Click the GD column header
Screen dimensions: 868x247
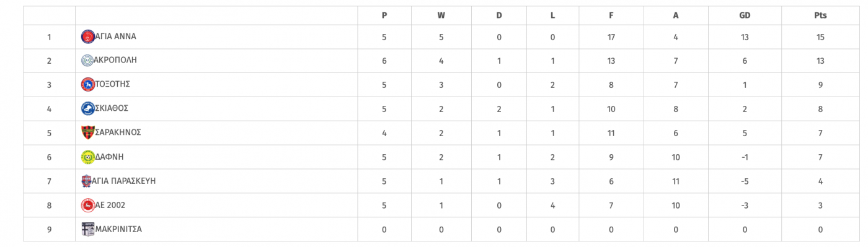point(745,16)
